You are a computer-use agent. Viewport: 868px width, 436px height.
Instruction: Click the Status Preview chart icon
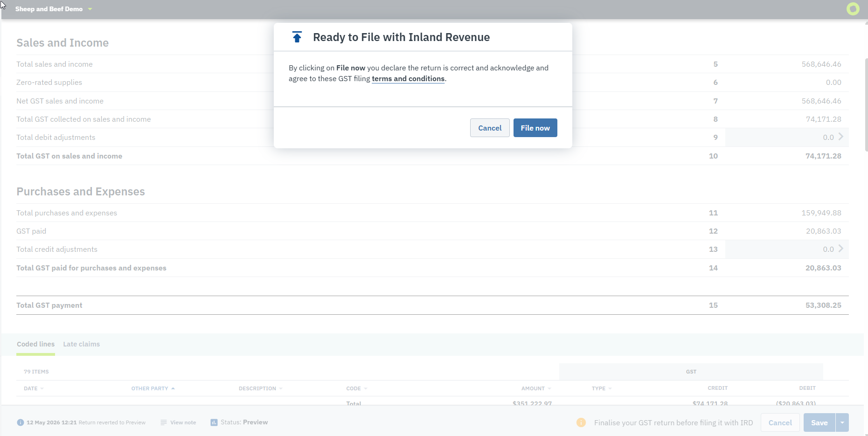pos(214,422)
